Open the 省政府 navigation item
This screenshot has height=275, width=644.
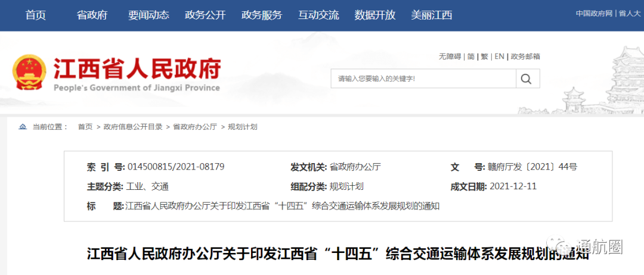point(92,15)
